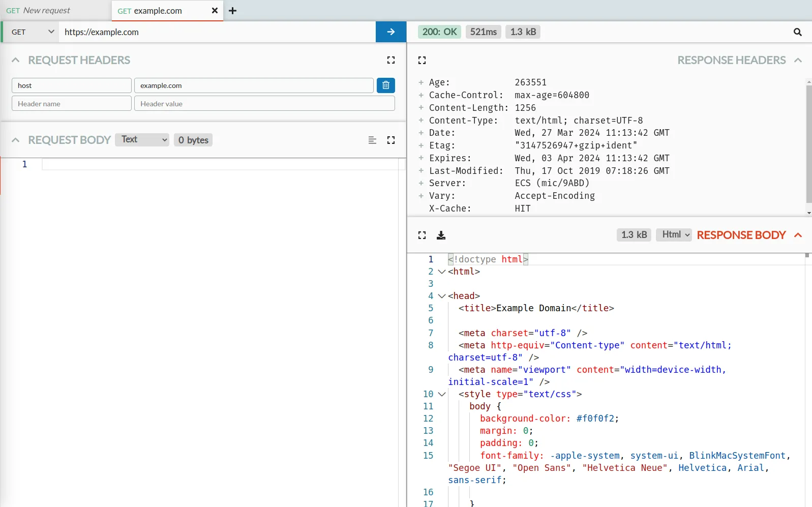812x507 pixels.
Task: Click the REQUEST BODY title
Action: [69, 140]
